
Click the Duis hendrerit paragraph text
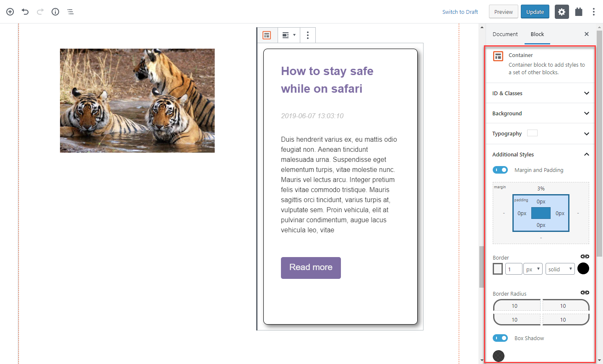tap(339, 185)
